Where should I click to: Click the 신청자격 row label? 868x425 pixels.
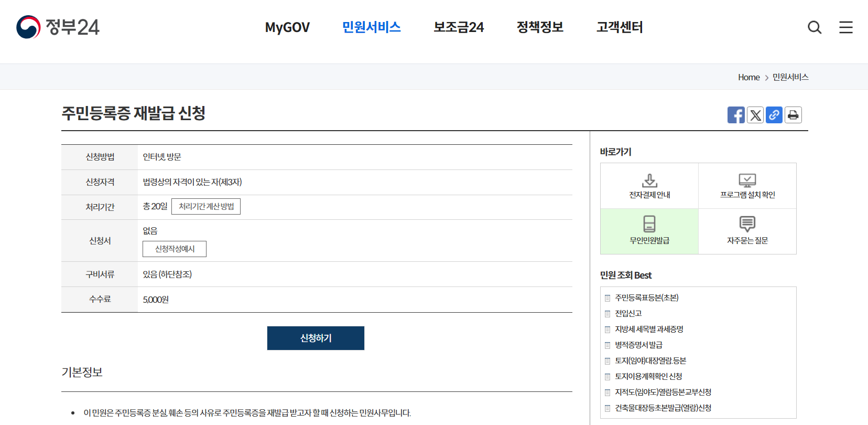(x=100, y=182)
